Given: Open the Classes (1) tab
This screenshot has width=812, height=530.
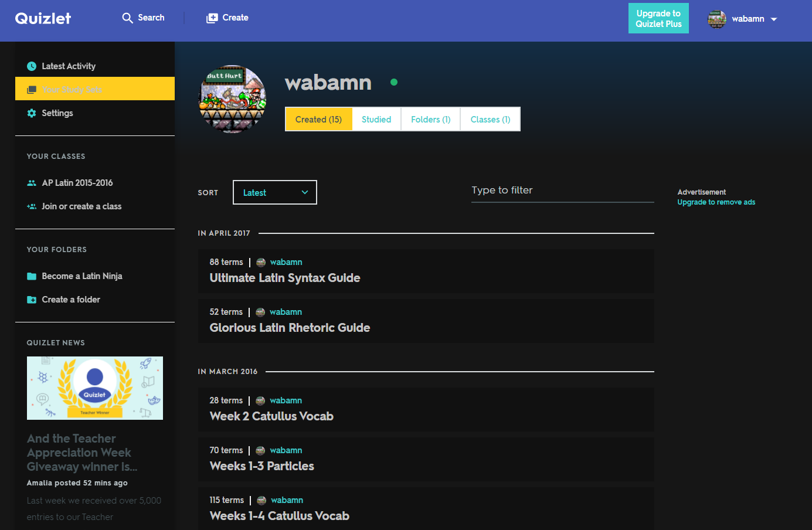Looking at the screenshot, I should point(490,119).
